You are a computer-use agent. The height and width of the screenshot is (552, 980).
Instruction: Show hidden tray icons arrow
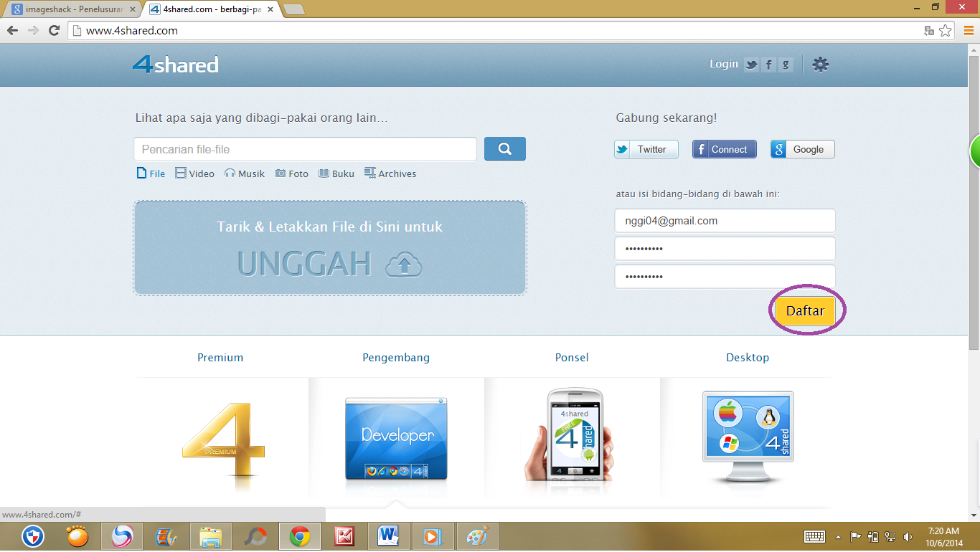(x=838, y=536)
